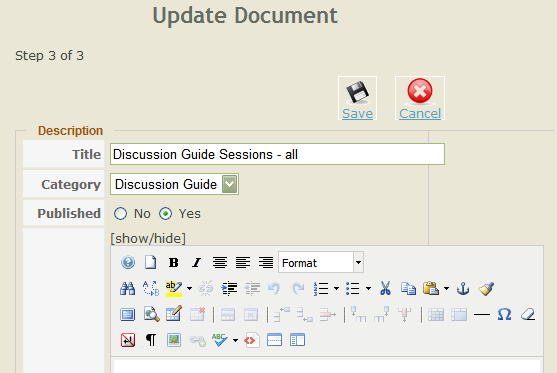Click the delete table icon
The width and height of the screenshot is (557, 373).
point(197,314)
